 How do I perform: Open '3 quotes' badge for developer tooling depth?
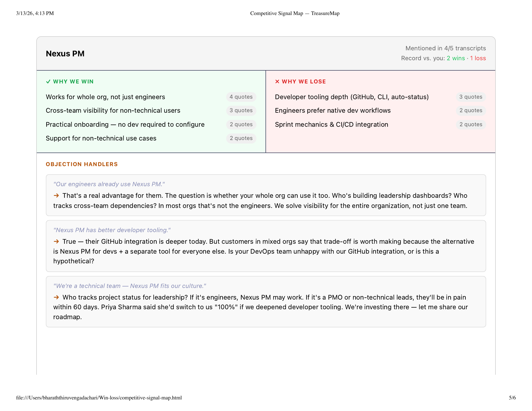point(471,97)
